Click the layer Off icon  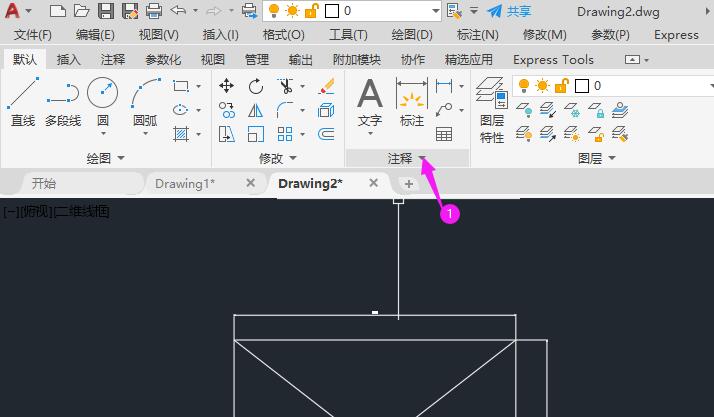pyautogui.click(x=524, y=110)
